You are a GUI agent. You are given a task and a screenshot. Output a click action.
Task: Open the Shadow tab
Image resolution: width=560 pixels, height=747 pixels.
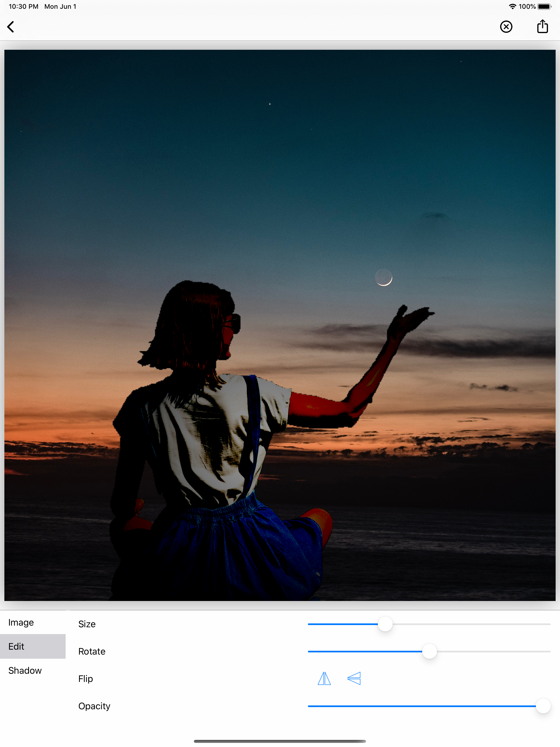point(25,670)
